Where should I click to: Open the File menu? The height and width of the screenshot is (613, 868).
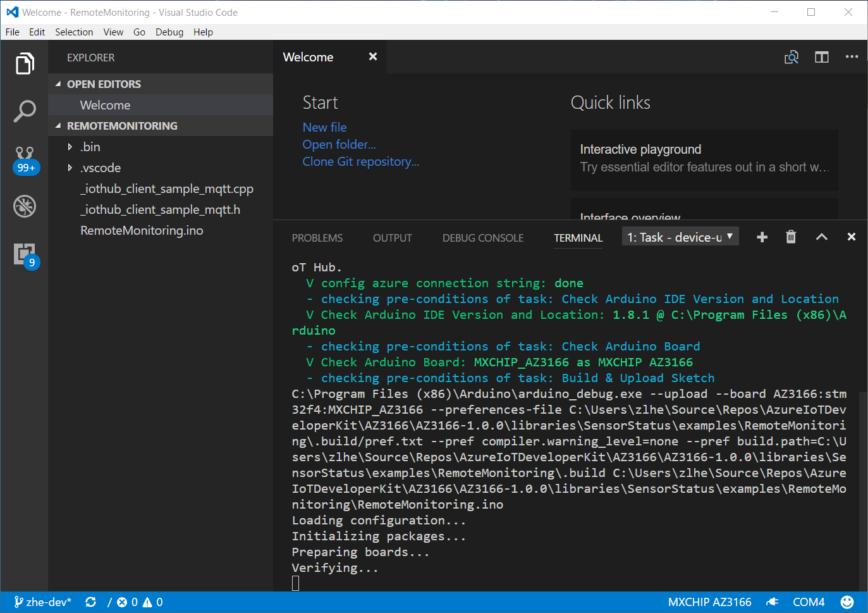pyautogui.click(x=13, y=32)
